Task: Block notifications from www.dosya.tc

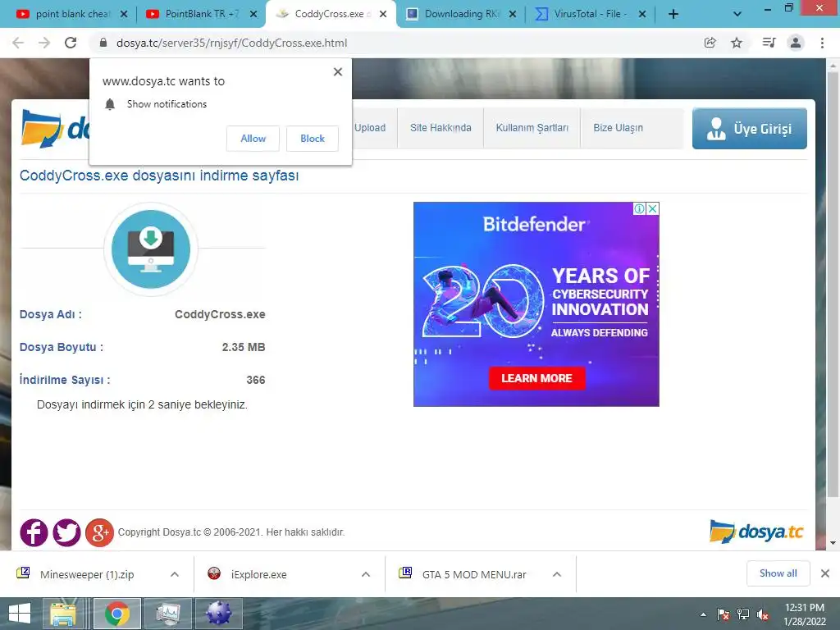Action: [x=313, y=138]
